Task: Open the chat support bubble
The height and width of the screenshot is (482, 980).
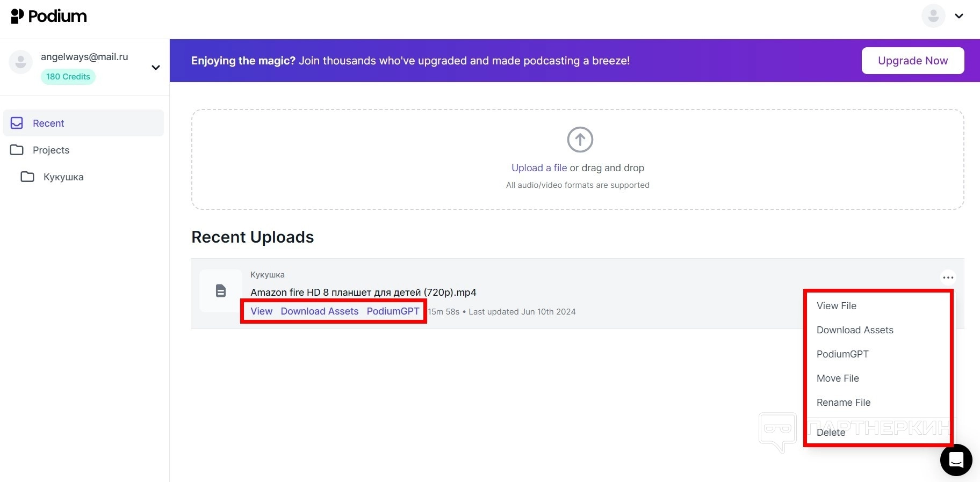Action: point(956,460)
